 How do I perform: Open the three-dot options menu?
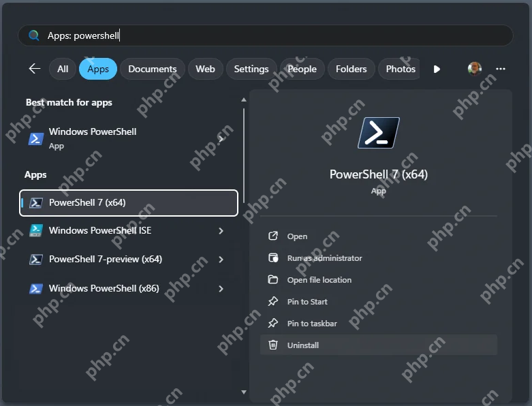pyautogui.click(x=501, y=69)
